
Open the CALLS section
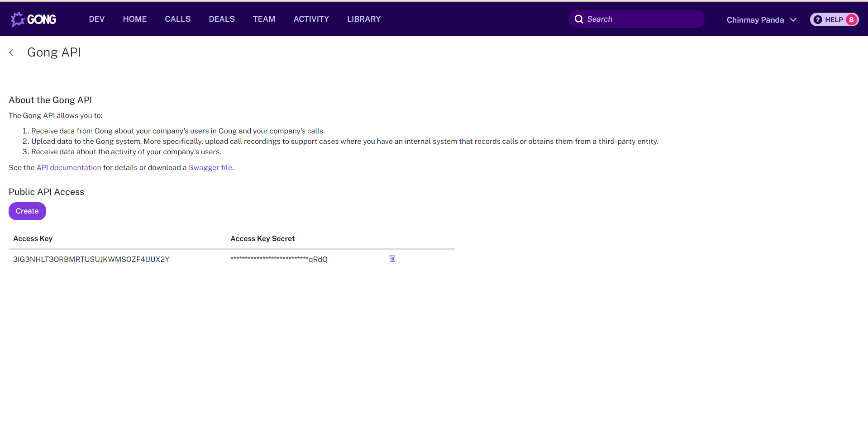(x=177, y=19)
